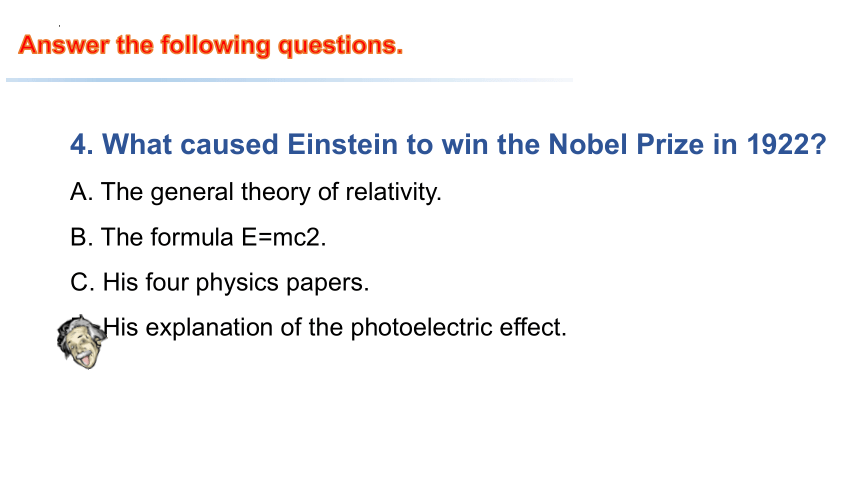The image size is (860, 484).
Task: Click the letter 'A.' option marker
Action: 82,192
